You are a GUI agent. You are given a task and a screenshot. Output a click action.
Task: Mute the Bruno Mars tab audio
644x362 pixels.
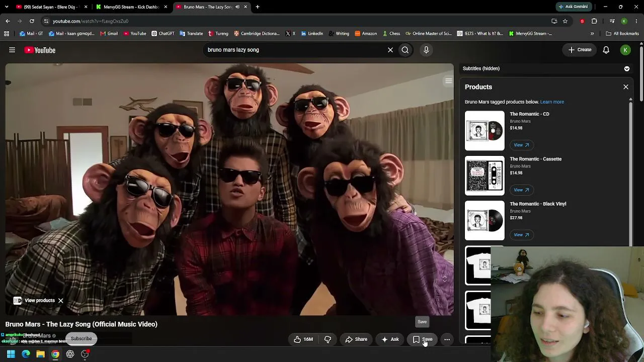(237, 7)
